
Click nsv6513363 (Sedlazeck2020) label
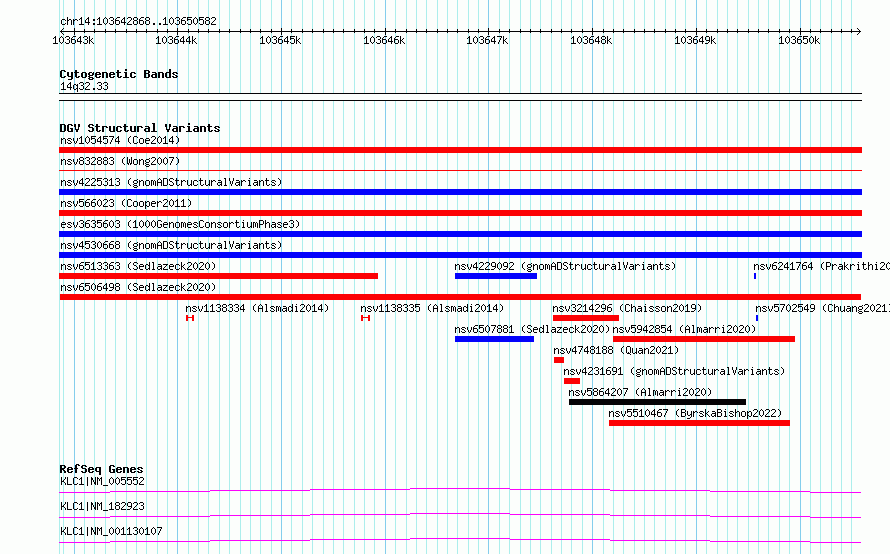point(138,266)
